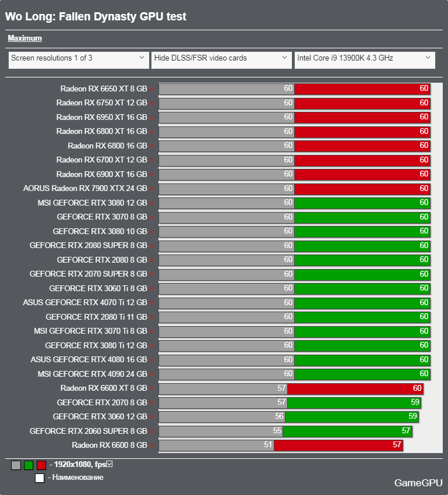Remove the Radeon RX 6800 16 GB row
448x495 pixels.
(152, 146)
